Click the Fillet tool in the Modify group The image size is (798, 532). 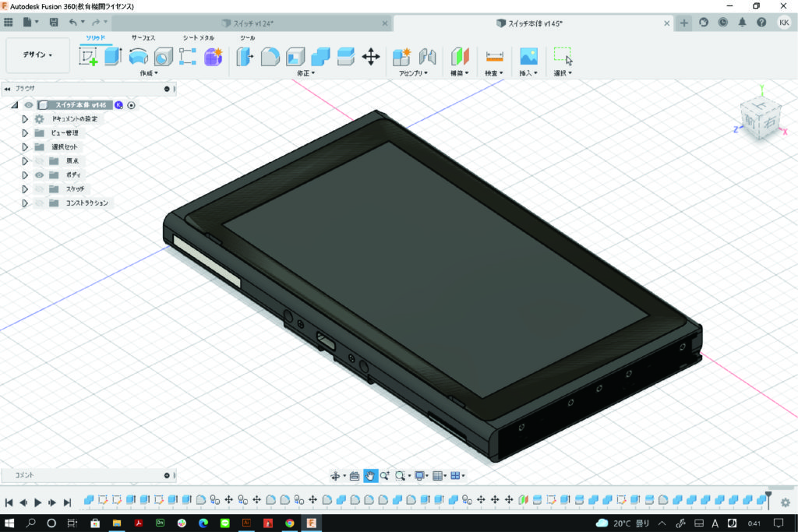270,56
